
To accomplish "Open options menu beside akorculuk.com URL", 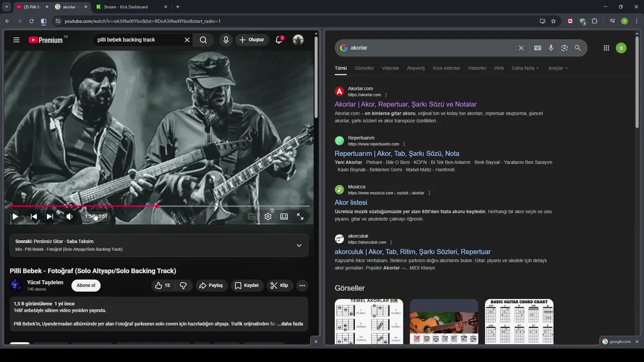I will [391, 242].
